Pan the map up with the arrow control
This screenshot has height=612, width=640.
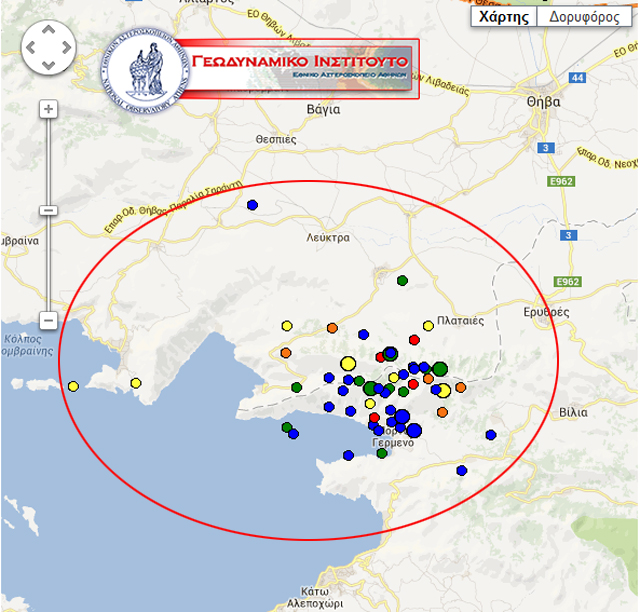click(48, 32)
